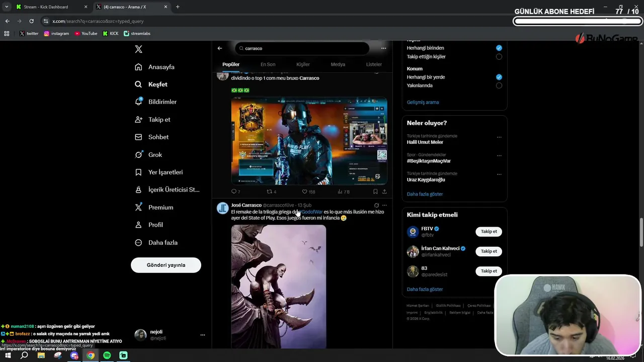This screenshot has height=362, width=644.
Task: Like the post with 158 likes
Action: pyautogui.click(x=308, y=192)
